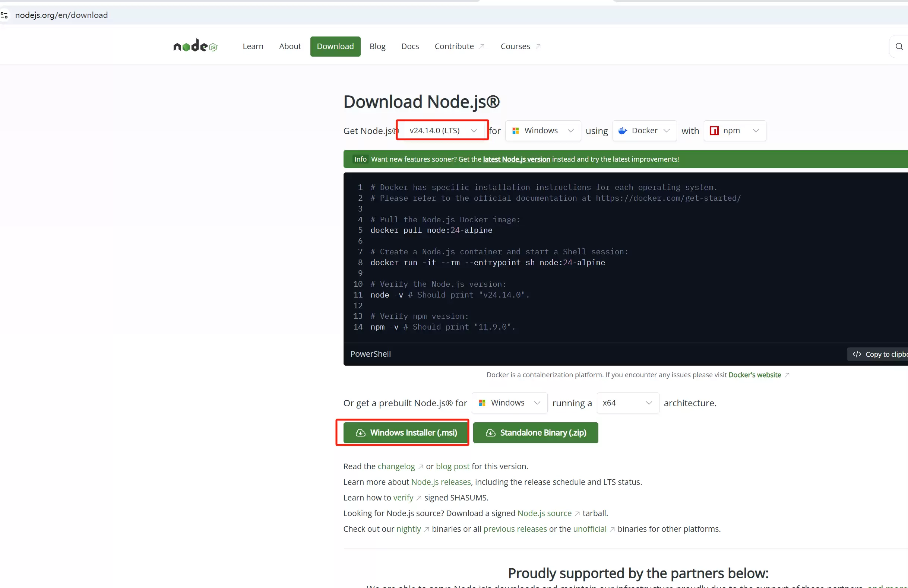Click the site info icon in address bar

tap(4, 15)
